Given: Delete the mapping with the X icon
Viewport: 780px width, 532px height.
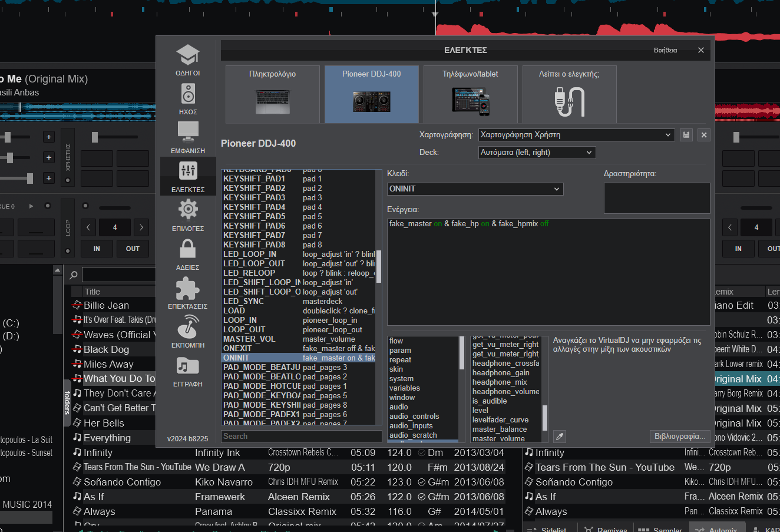Looking at the screenshot, I should 704,135.
